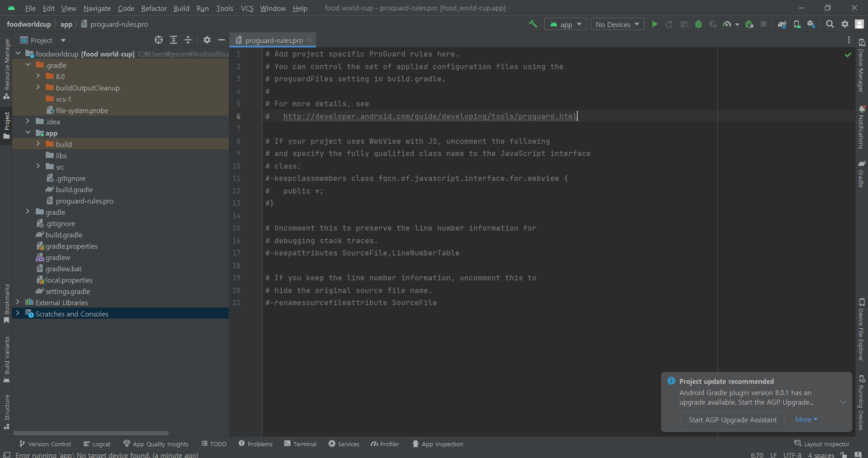Open the Build Variants side panel
The width and height of the screenshot is (868, 458).
7,359
